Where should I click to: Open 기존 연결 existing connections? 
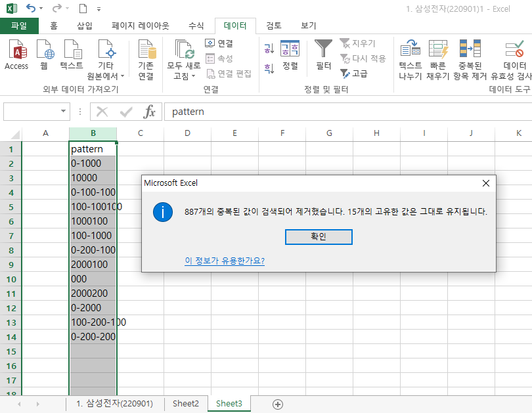pos(146,59)
